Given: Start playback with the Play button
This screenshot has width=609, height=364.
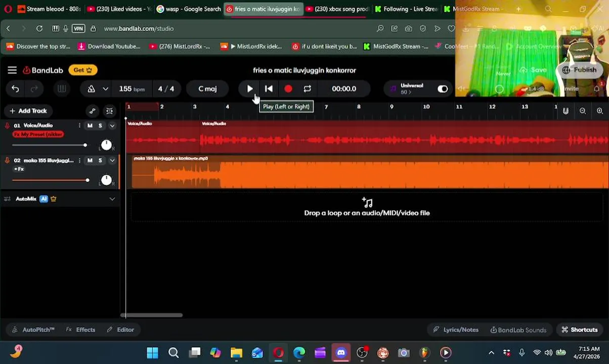Looking at the screenshot, I should point(250,89).
